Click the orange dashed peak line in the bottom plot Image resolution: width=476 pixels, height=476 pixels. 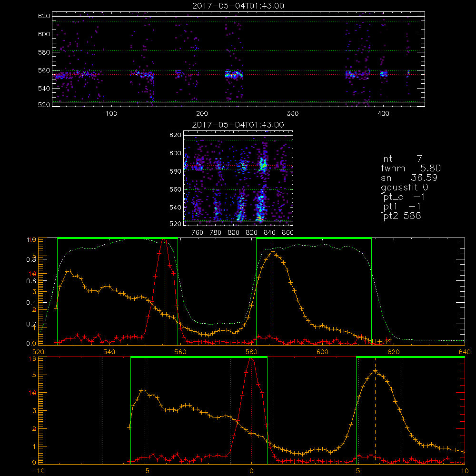tap(375, 410)
